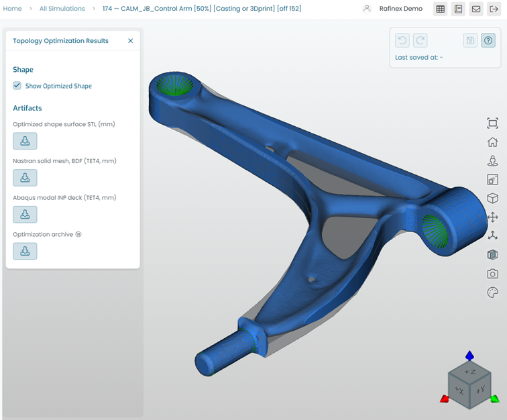
Task: Open the Home breadcrumb link
Action: pos(12,9)
